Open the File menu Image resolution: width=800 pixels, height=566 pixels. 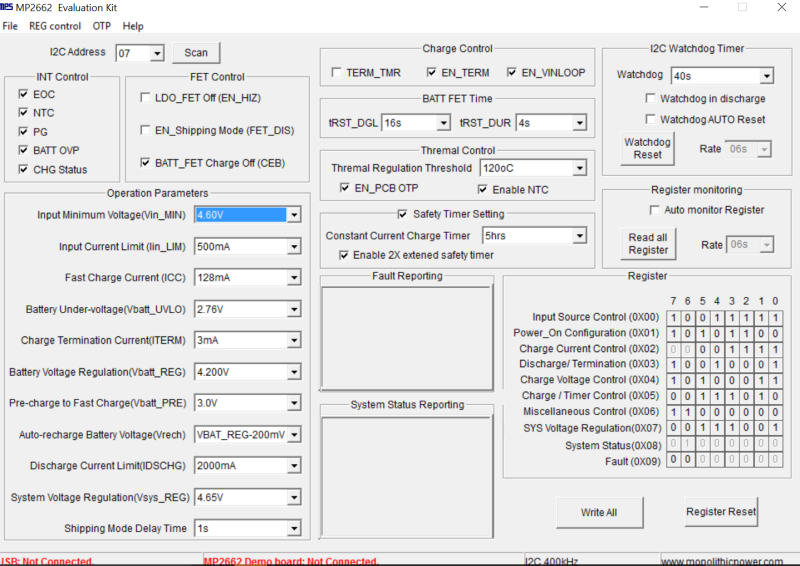[x=10, y=26]
